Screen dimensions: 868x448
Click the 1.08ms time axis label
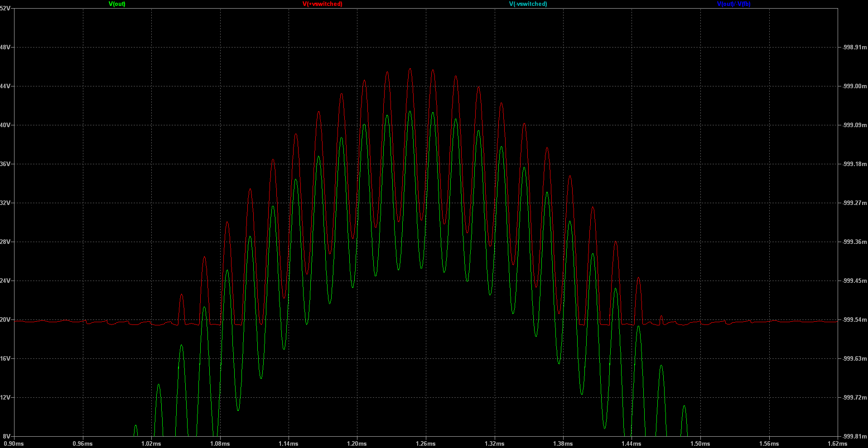pos(220,443)
